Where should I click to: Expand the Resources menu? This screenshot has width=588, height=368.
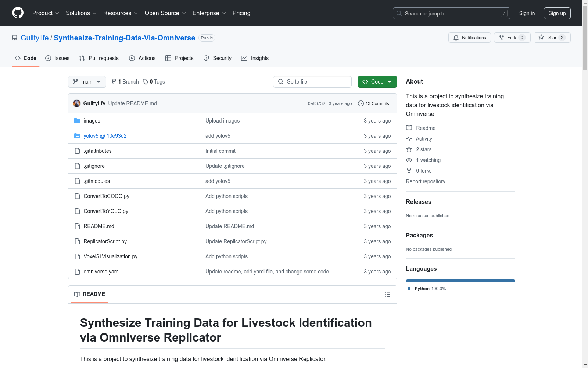pyautogui.click(x=121, y=13)
